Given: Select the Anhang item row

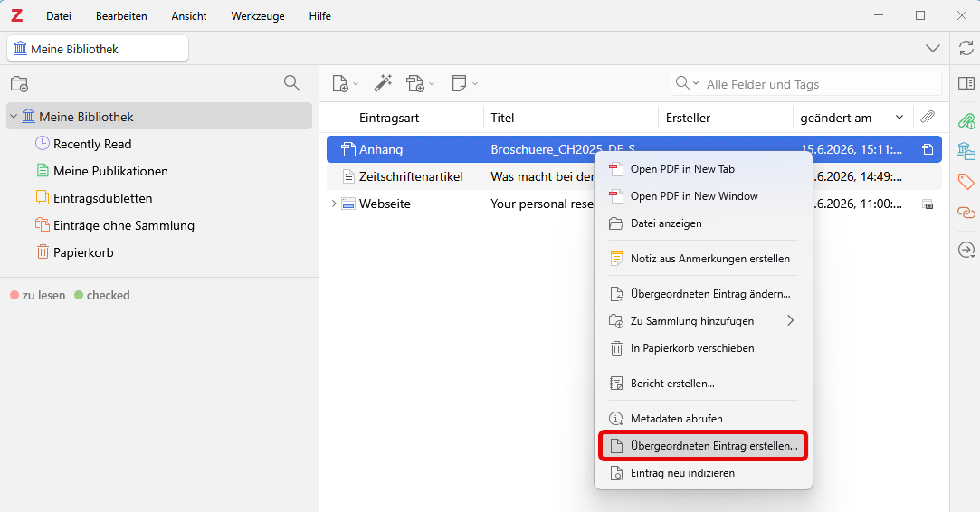Looking at the screenshot, I should 633,149.
